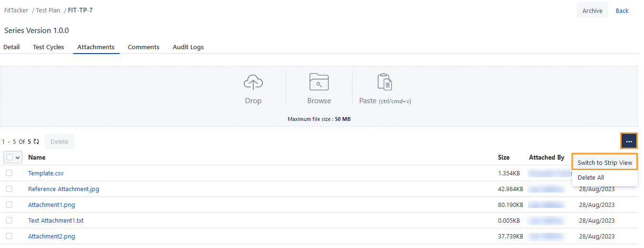
Task: Click the Browse folder icon
Action: (319, 82)
